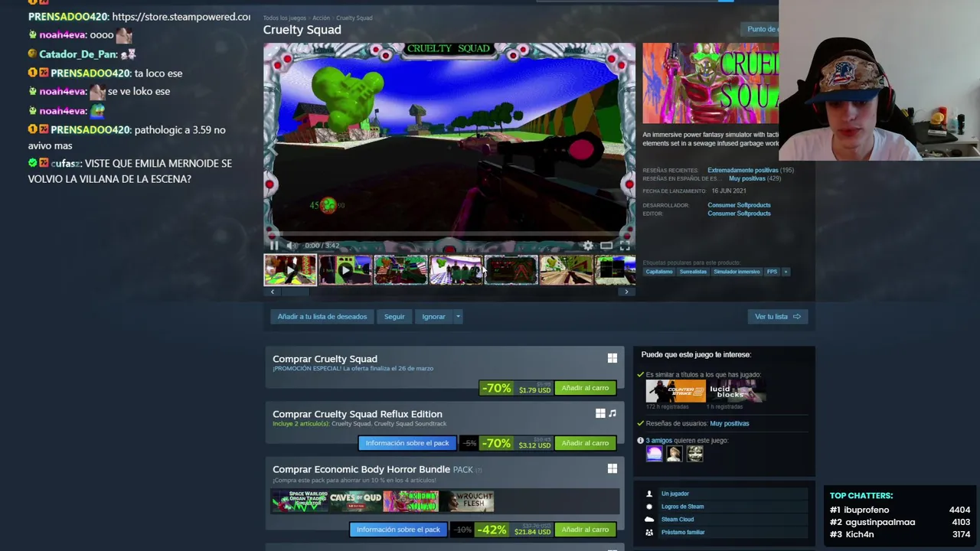This screenshot has height=551, width=980.
Task: Open the Space Warlord Organ Trading Simulator bundle image
Action: click(x=299, y=502)
